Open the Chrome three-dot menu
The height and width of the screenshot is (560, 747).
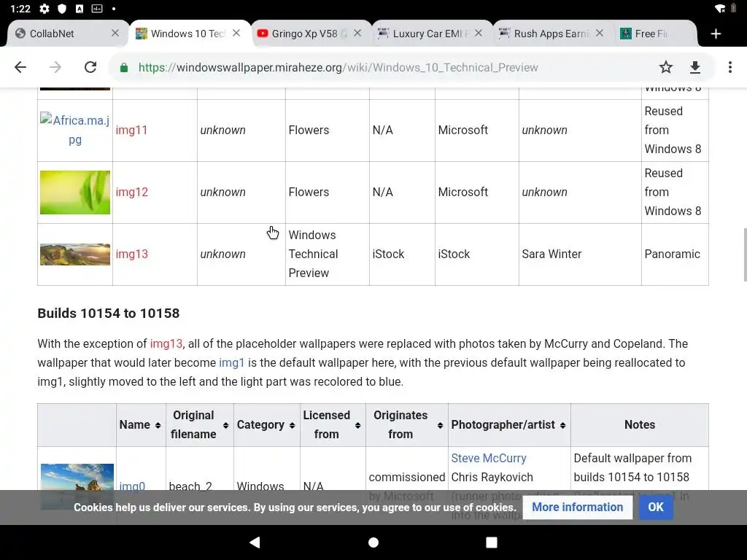click(729, 67)
